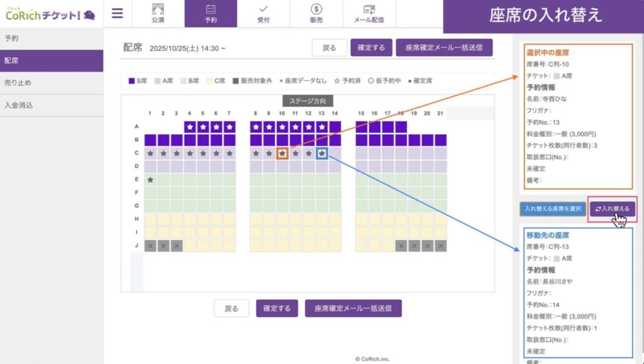Click the bottom 座席確定メール一括送信 button
644x364 pixels.
(x=353, y=309)
